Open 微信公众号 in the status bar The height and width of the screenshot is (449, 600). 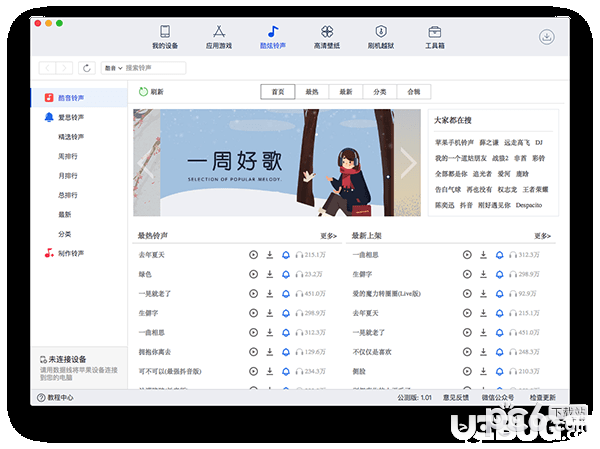click(498, 398)
